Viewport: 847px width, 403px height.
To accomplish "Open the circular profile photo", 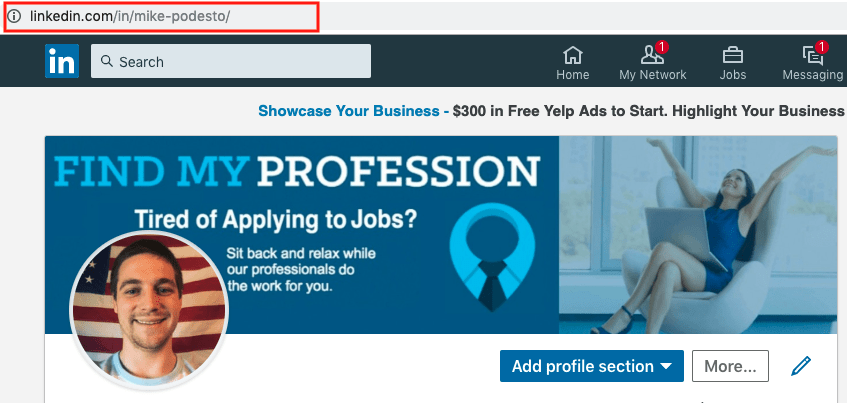I will [x=149, y=310].
